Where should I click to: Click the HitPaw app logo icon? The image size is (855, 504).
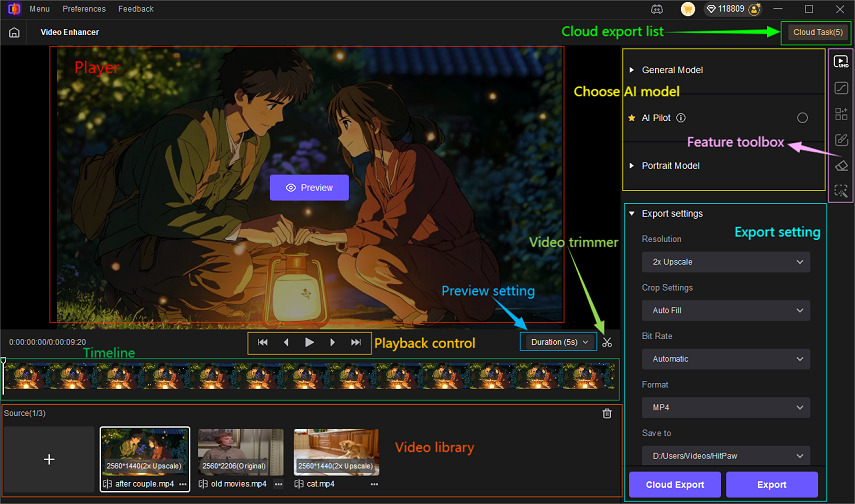coord(14,9)
